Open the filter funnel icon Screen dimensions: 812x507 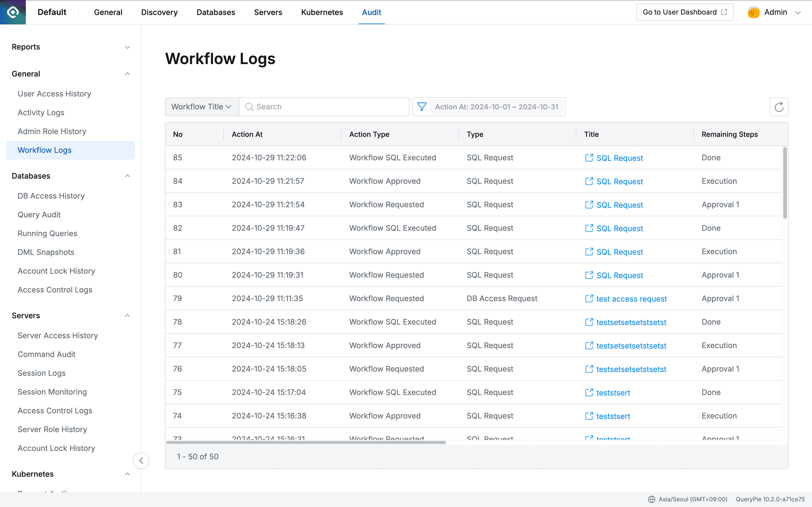point(422,107)
